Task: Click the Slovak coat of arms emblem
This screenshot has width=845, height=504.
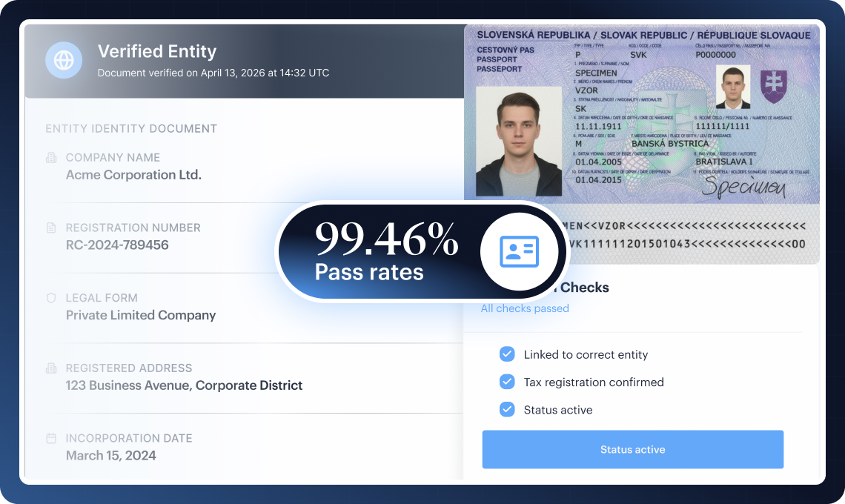Action: coord(773,86)
